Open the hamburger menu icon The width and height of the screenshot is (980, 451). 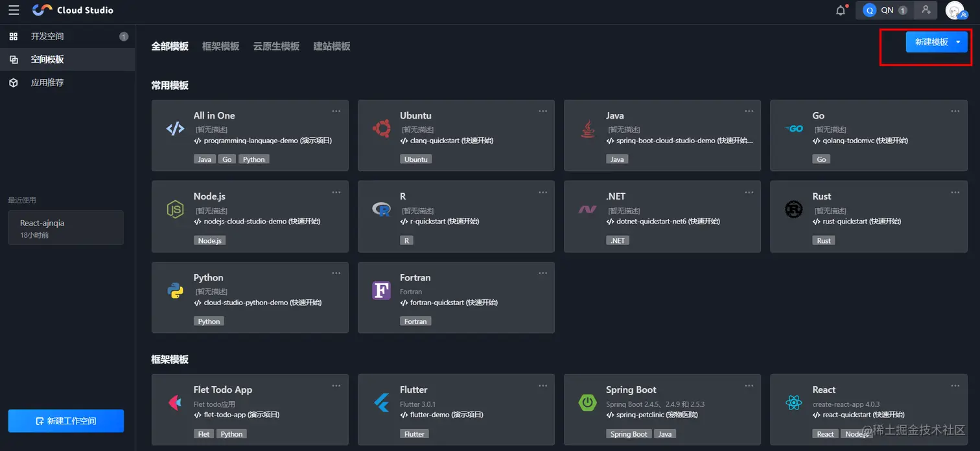(x=14, y=10)
